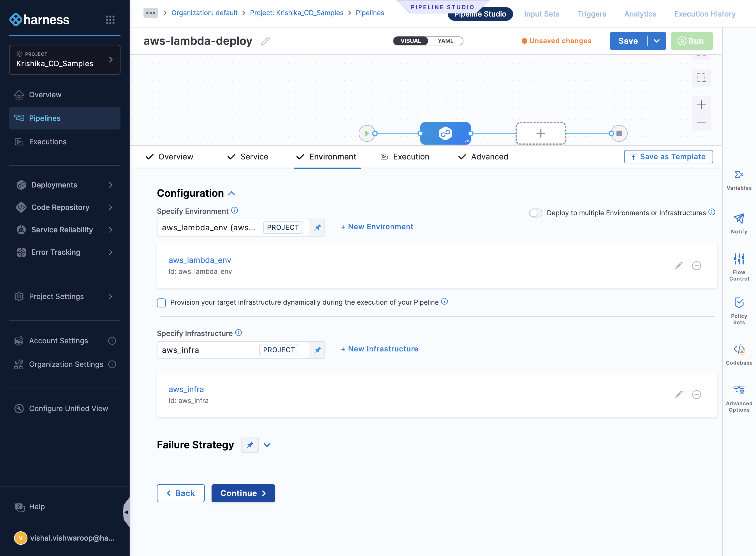This screenshot has width=756, height=556.
Task: Open Policy Sets panel
Action: tap(739, 311)
